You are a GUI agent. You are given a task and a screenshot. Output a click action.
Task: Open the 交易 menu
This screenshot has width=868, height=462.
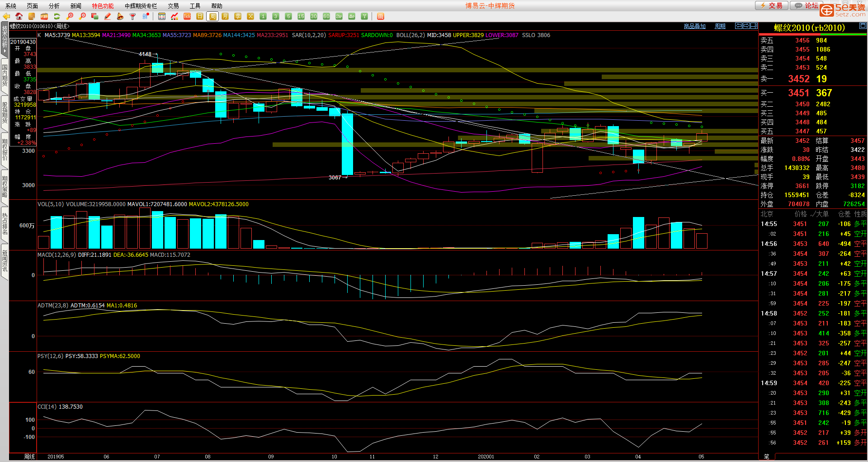(174, 6)
